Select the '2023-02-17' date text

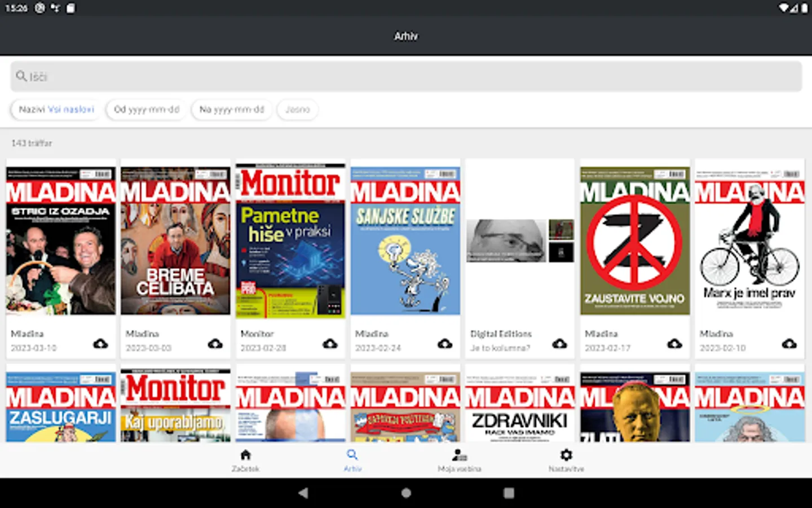(x=607, y=348)
